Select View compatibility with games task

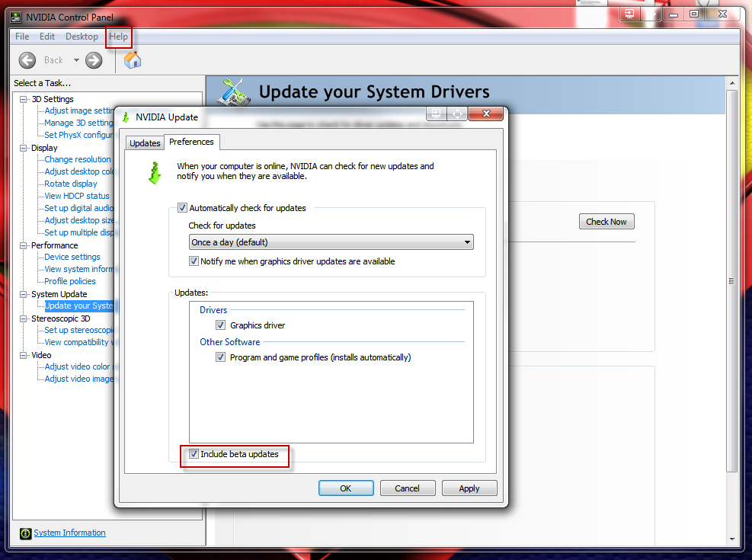tap(79, 342)
